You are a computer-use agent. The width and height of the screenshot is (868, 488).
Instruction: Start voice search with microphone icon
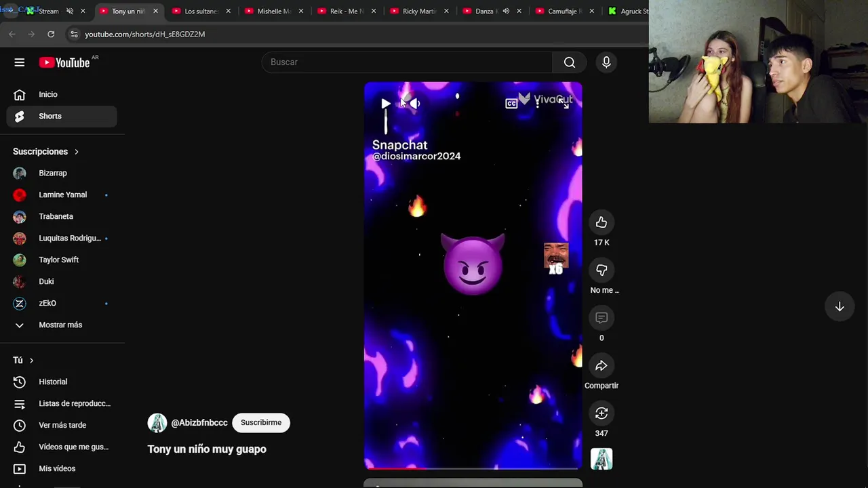tap(606, 62)
